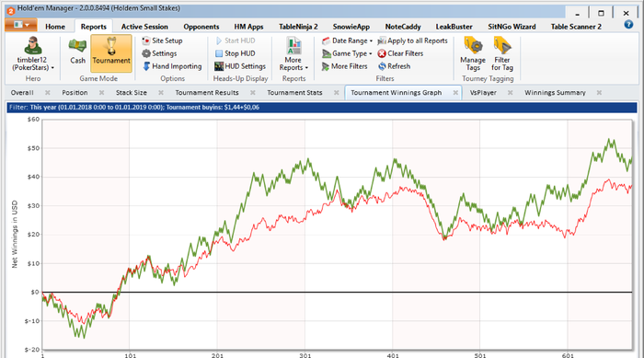Open the Settings gear option
644x358 pixels.
tap(159, 53)
